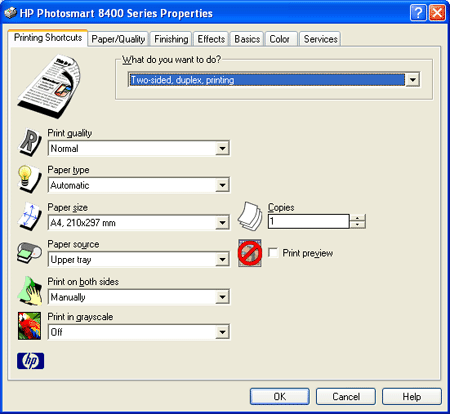The height and width of the screenshot is (414, 450).
Task: Switch to the Paper/Quality tab
Action: 118,39
